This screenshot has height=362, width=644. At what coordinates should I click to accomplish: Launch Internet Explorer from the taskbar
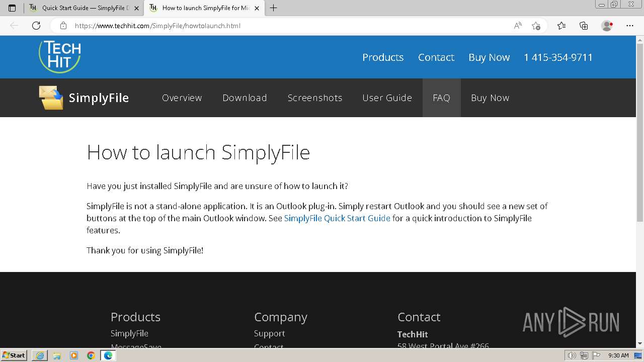tap(40, 355)
